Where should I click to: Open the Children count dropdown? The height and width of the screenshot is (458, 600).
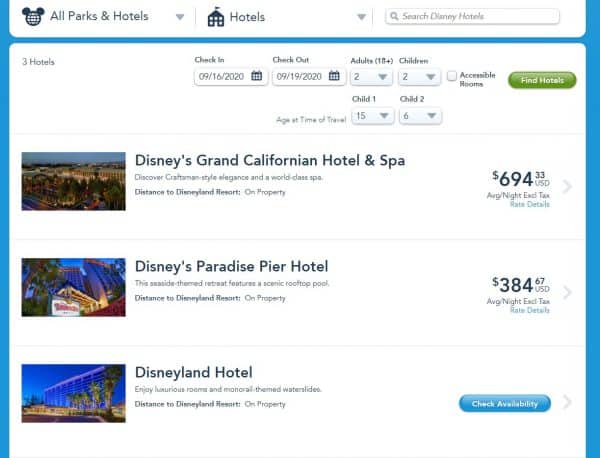pos(419,77)
